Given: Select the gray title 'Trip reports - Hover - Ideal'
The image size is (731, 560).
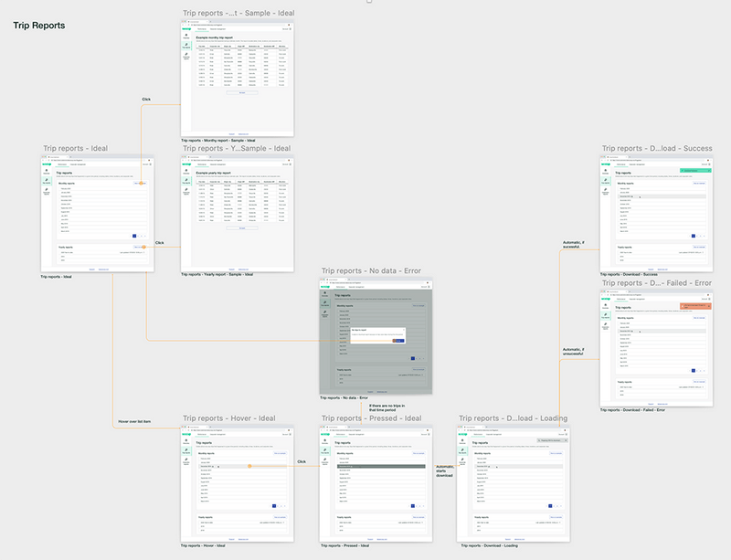Looking at the screenshot, I should pyautogui.click(x=229, y=418).
